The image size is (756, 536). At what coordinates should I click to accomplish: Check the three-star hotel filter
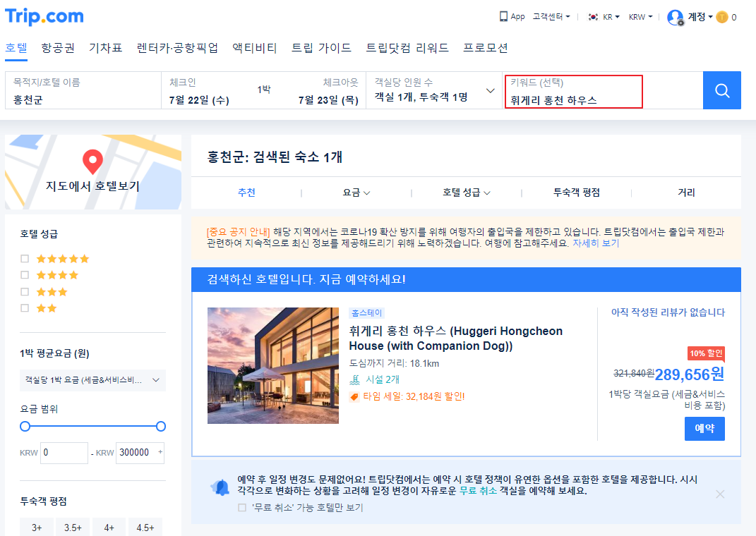pos(25,292)
